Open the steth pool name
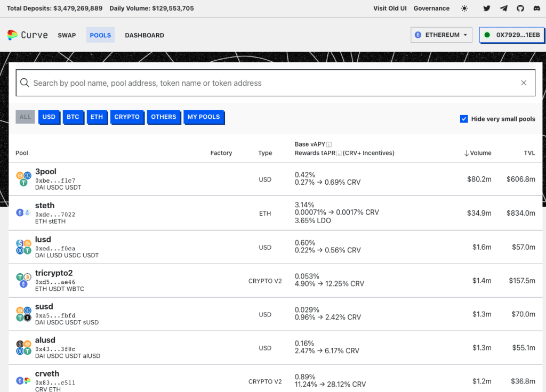This screenshot has width=546, height=392. point(45,206)
